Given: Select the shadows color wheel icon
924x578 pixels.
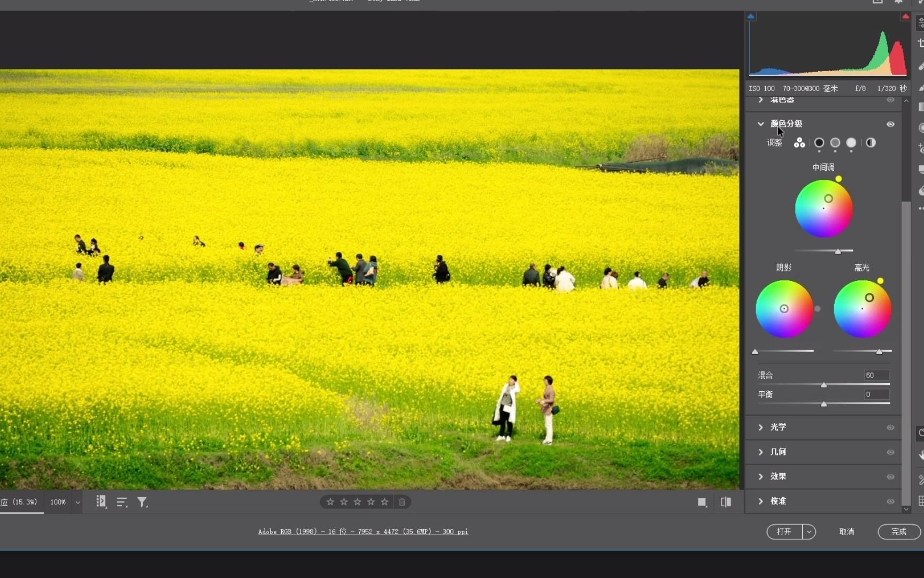Looking at the screenshot, I should coord(819,143).
